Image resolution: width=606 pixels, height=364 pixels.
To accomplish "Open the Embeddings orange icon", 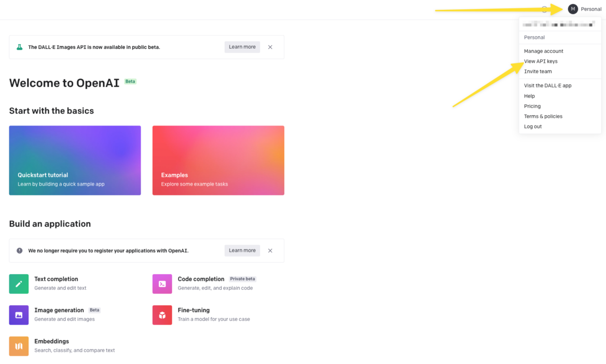I will pos(19,346).
